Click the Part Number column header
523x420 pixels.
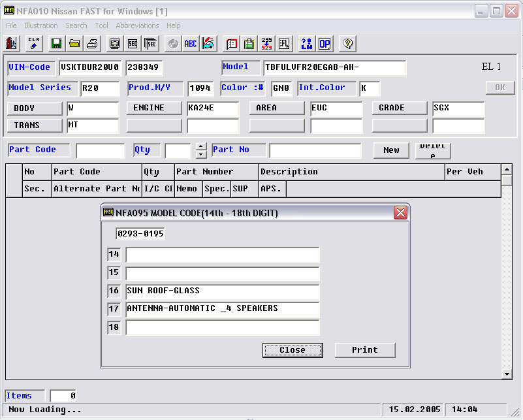coord(217,172)
